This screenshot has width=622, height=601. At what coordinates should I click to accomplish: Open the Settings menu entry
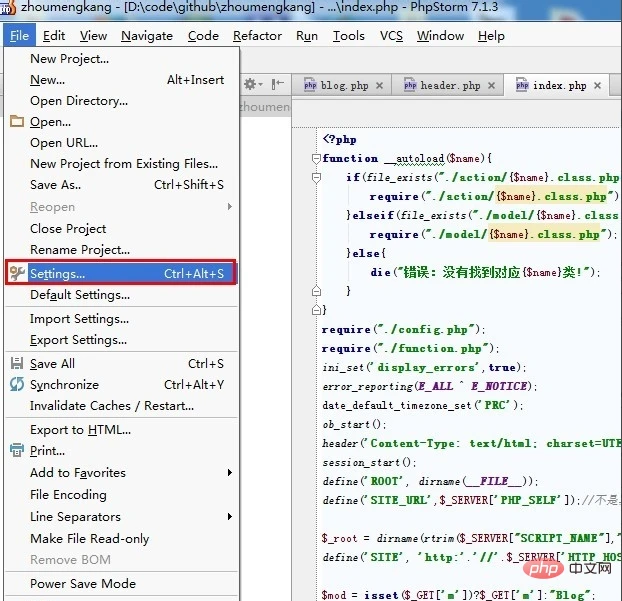click(x=121, y=273)
